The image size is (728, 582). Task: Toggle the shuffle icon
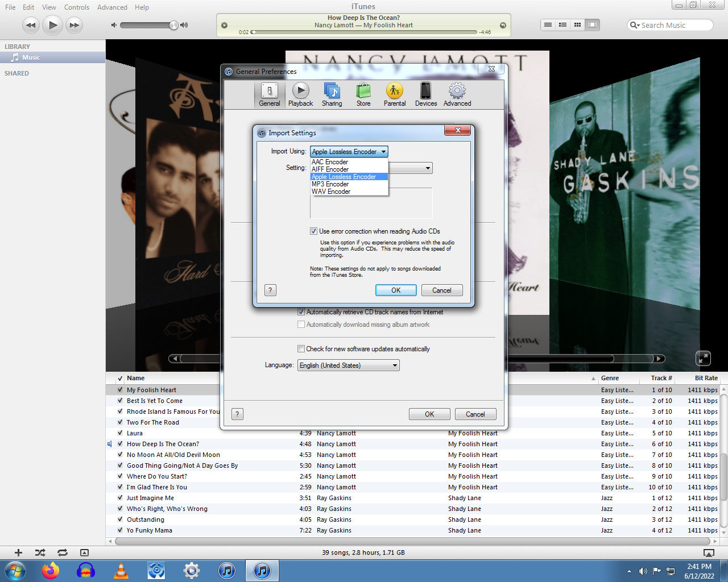(x=40, y=552)
